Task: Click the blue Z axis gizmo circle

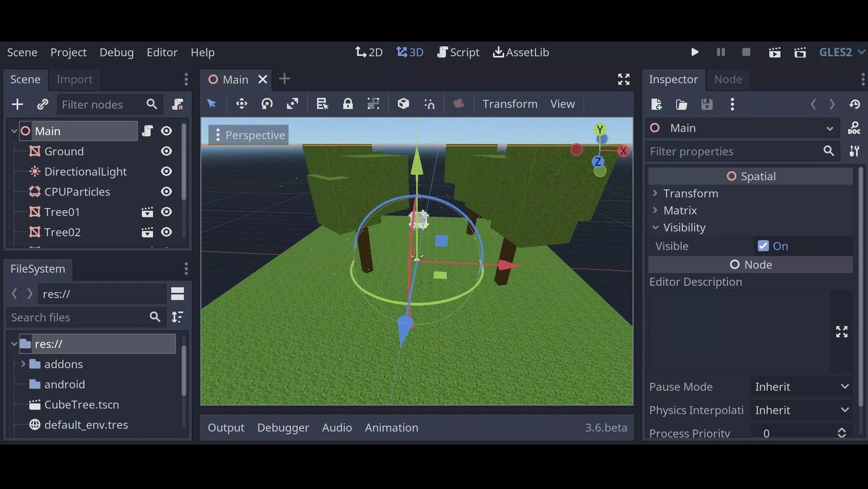Action: [x=598, y=162]
